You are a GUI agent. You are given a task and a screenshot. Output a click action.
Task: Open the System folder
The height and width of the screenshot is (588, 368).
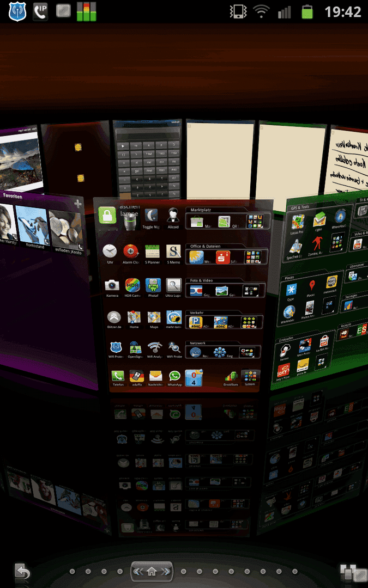coord(250,377)
